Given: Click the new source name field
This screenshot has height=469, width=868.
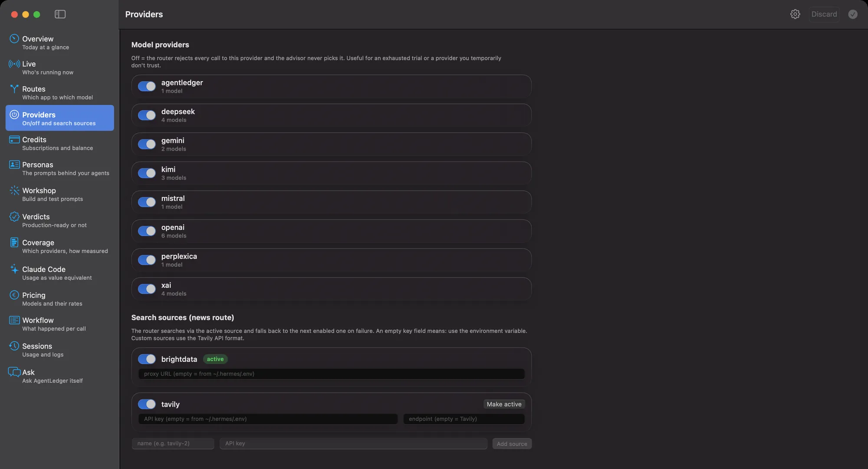Looking at the screenshot, I should click(173, 443).
